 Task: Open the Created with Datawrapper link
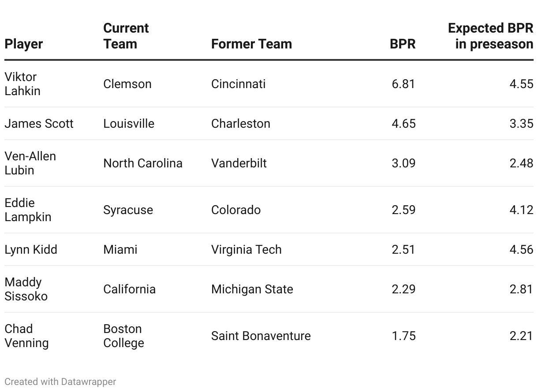click(60, 381)
